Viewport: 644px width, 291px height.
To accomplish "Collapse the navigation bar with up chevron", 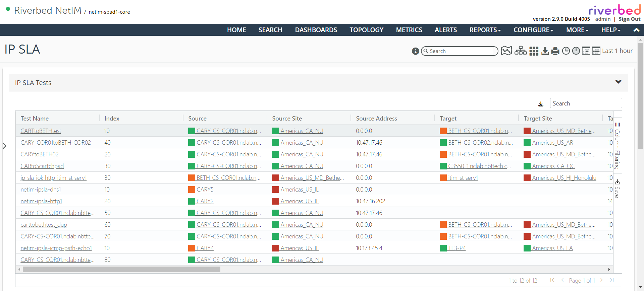I will (x=636, y=30).
